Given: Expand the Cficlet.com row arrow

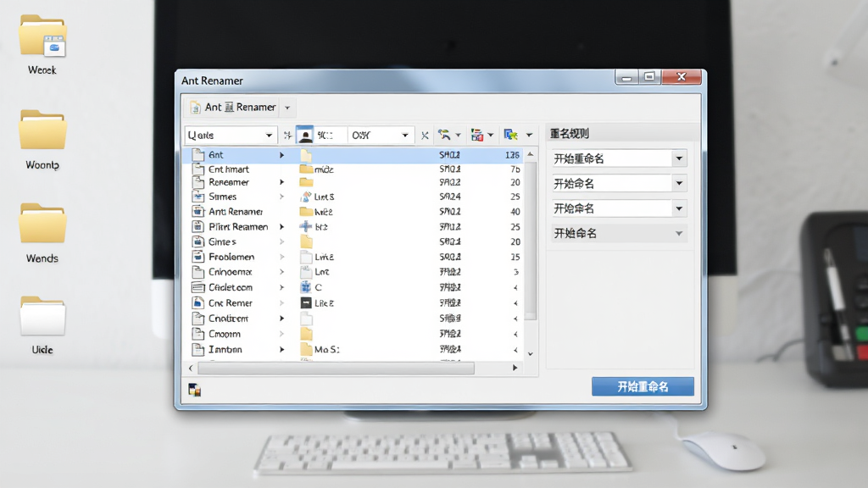Looking at the screenshot, I should click(x=281, y=288).
